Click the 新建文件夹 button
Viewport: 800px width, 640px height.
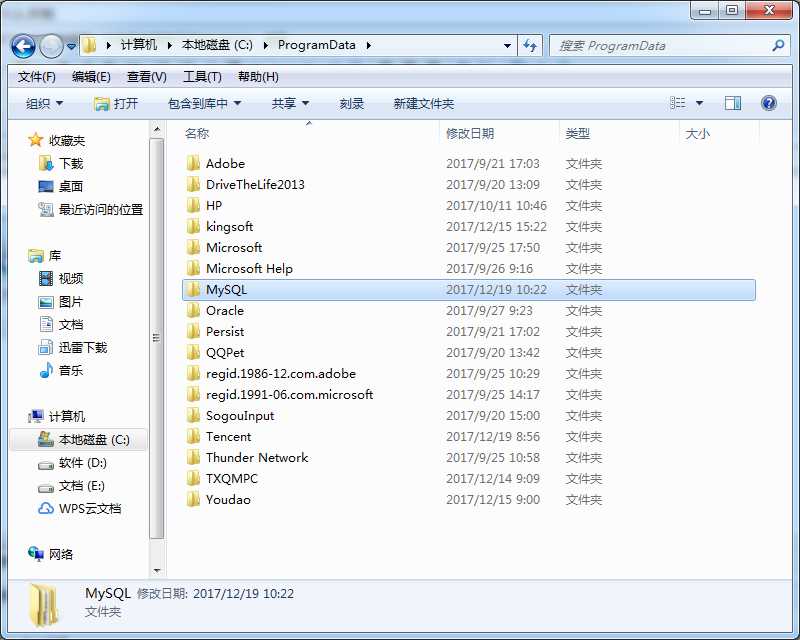[x=423, y=104]
